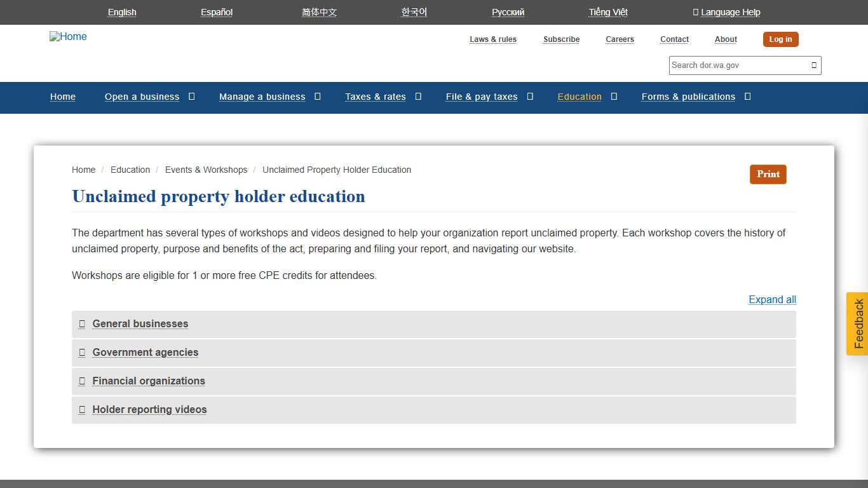Open the General businesses section plus icon
The image size is (868, 488).
[x=82, y=324]
